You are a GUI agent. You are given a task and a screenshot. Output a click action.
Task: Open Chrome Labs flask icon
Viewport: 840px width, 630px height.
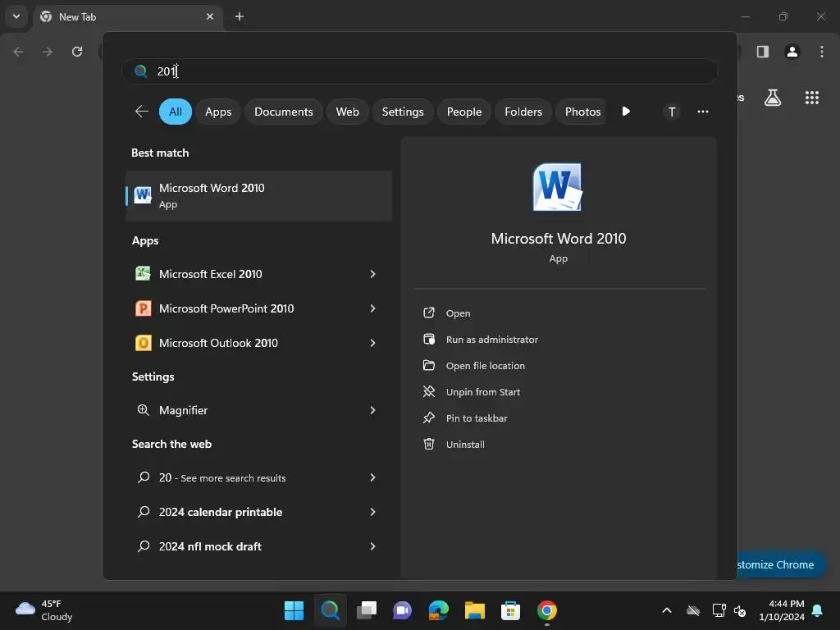point(773,98)
